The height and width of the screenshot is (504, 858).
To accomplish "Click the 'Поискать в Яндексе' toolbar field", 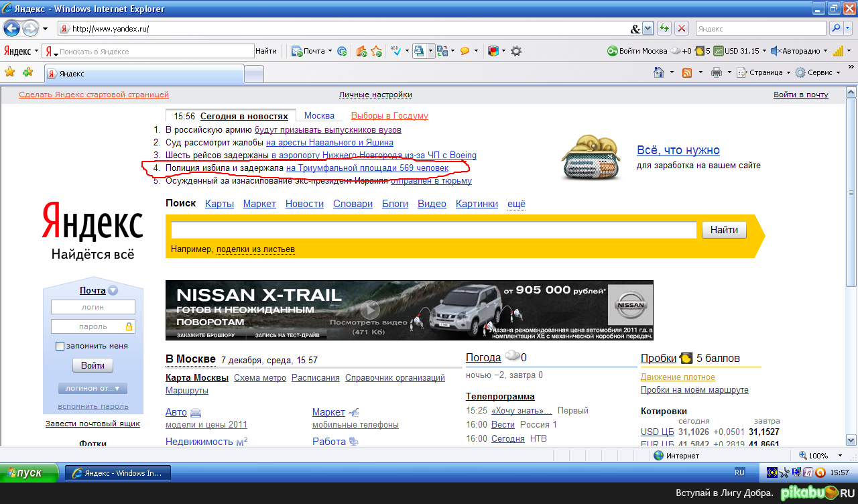I will [x=148, y=51].
